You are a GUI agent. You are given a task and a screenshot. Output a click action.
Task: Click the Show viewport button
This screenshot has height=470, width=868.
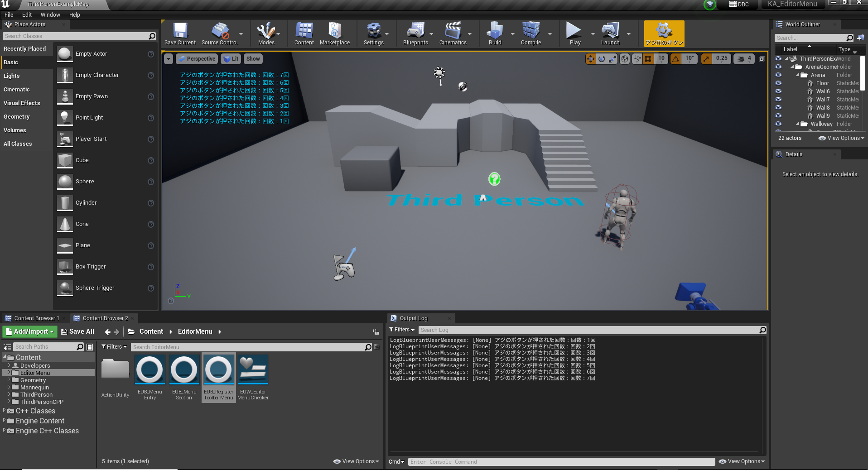[x=253, y=59]
